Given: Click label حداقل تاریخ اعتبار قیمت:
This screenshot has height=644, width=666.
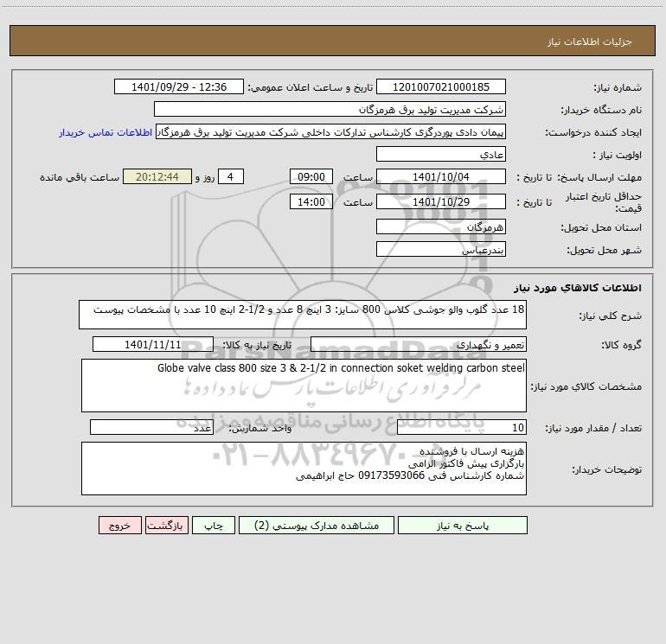Looking at the screenshot, I should pos(603,202).
